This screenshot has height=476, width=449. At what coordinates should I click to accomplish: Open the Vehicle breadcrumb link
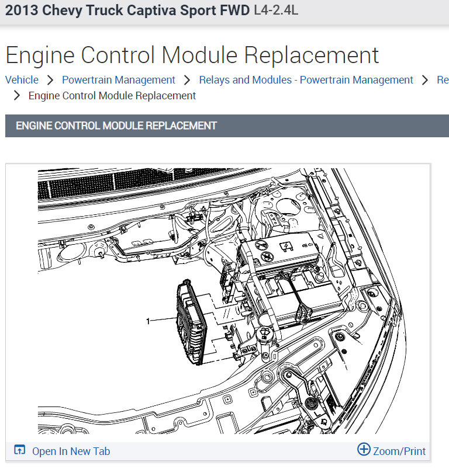pyautogui.click(x=22, y=80)
